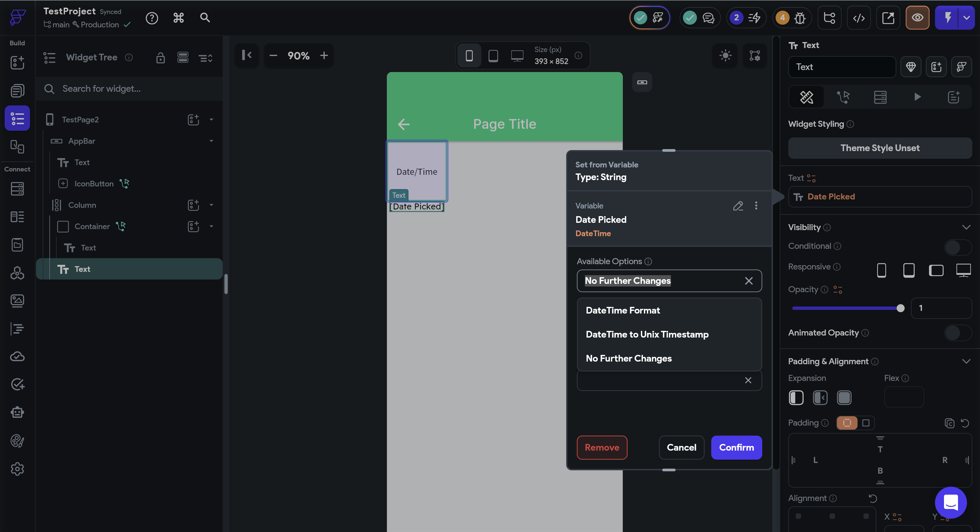Screen dimensions: 980x532
Task: Collapse the Visibility section chevron
Action: [966, 227]
